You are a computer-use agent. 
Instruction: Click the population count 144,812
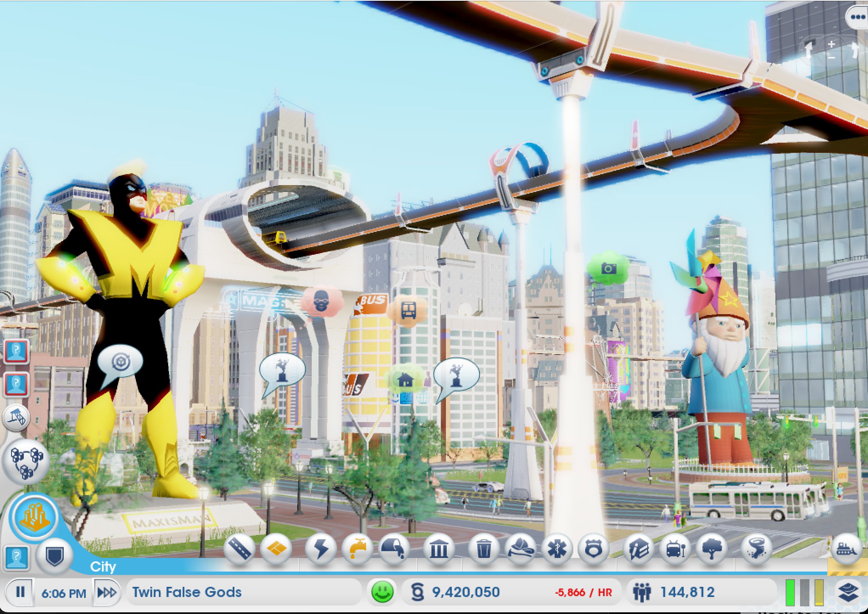click(x=688, y=592)
